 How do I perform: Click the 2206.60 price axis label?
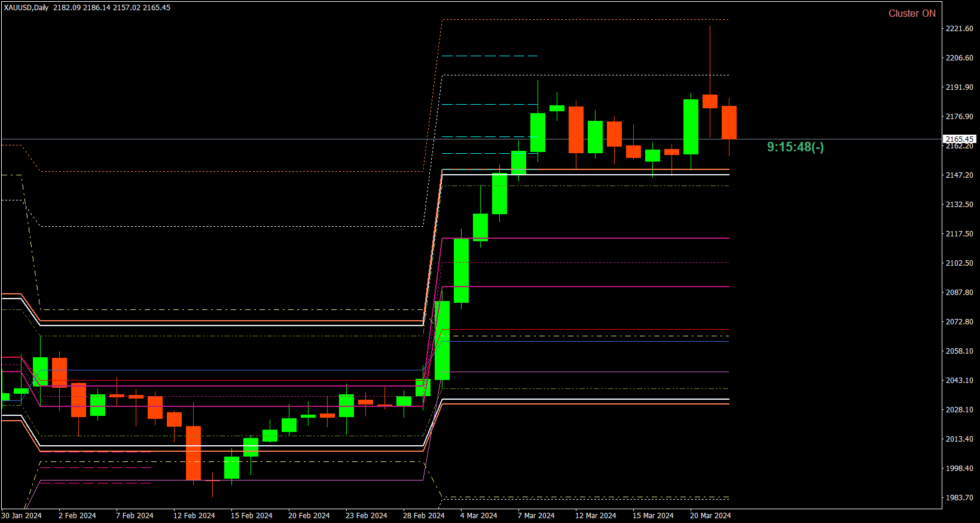click(959, 58)
